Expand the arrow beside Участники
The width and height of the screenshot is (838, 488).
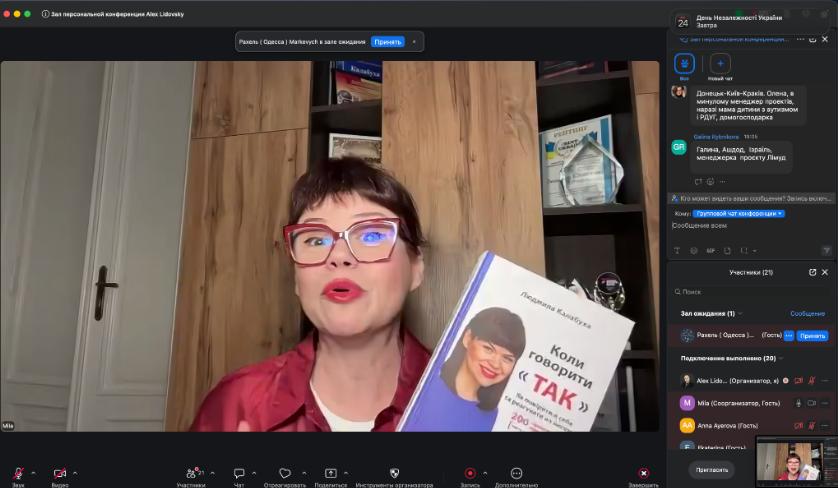pyautogui.click(x=212, y=473)
